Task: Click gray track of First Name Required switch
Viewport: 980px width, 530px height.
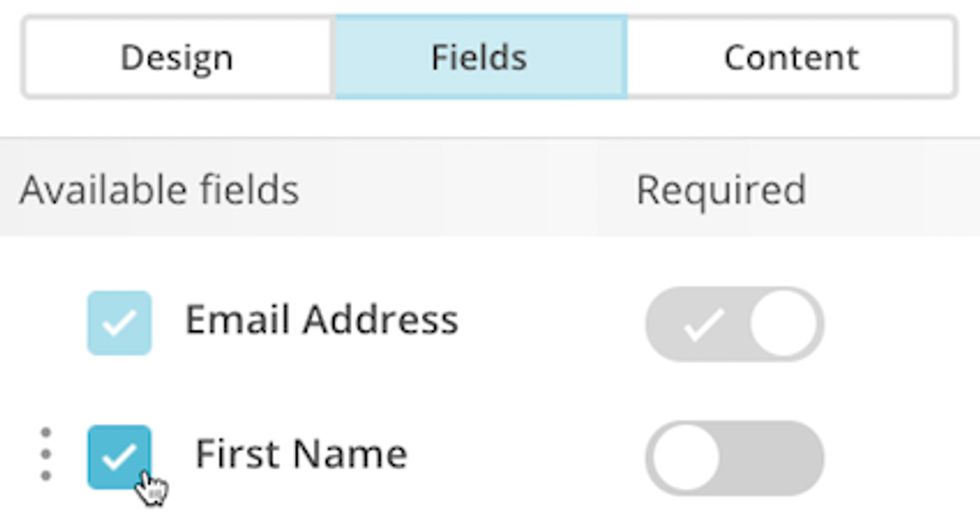Action: pos(775,459)
